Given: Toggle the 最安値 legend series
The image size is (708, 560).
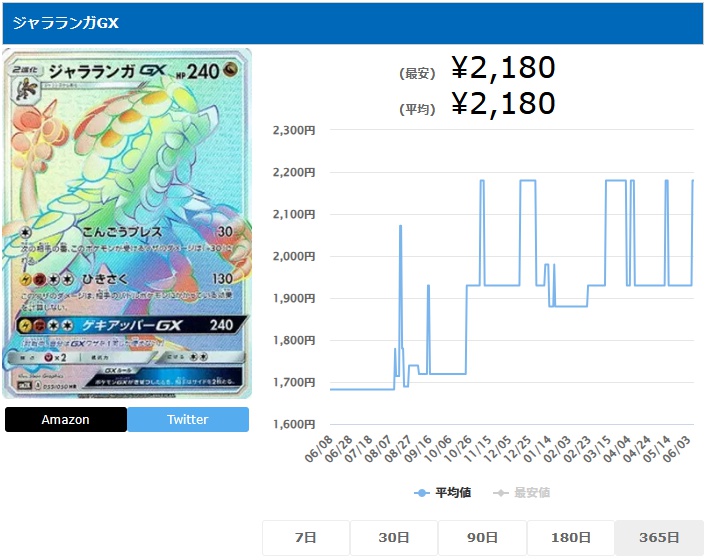Looking at the screenshot, I should [x=522, y=493].
